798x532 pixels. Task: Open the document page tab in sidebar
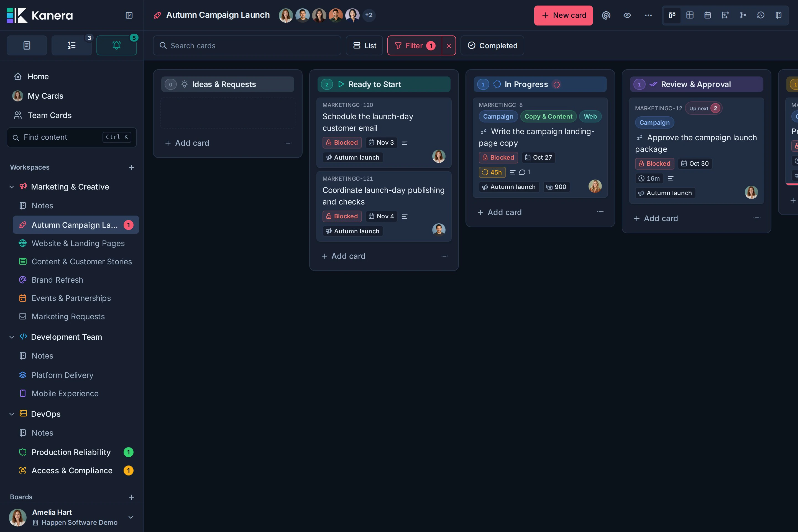tap(27, 45)
